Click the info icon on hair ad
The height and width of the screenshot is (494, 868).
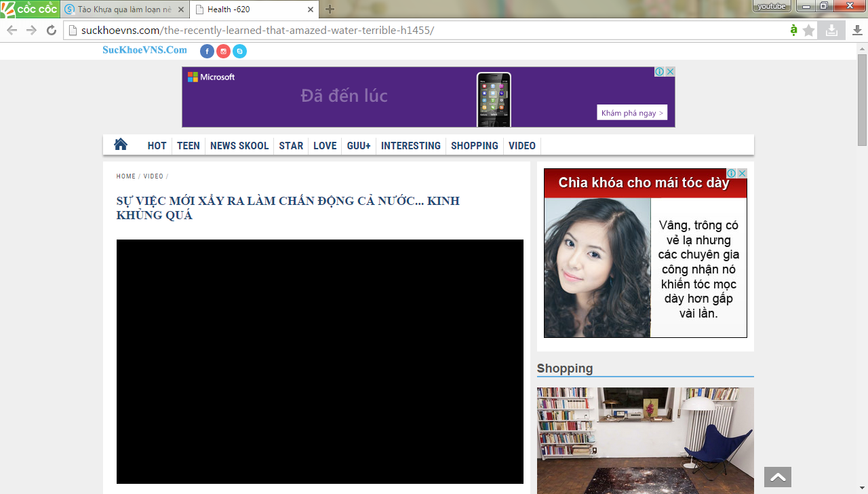[x=732, y=173]
